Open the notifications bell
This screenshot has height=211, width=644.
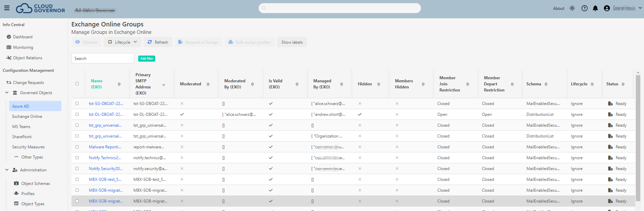(595, 8)
